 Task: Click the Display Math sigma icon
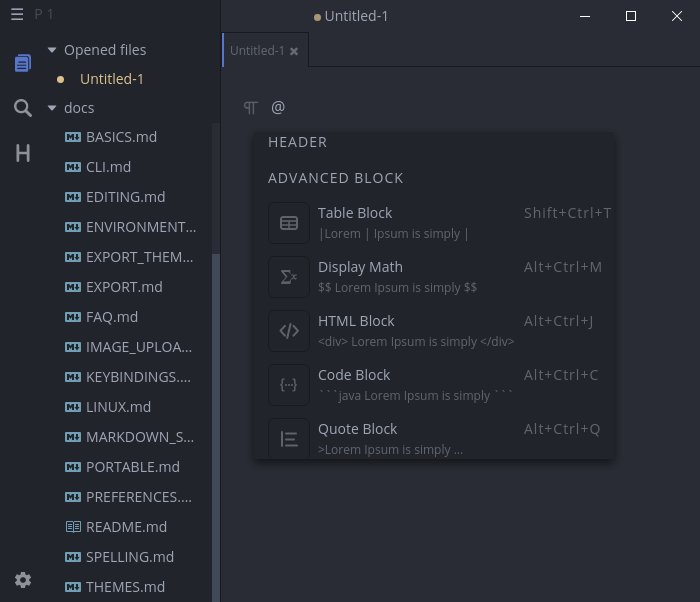289,277
